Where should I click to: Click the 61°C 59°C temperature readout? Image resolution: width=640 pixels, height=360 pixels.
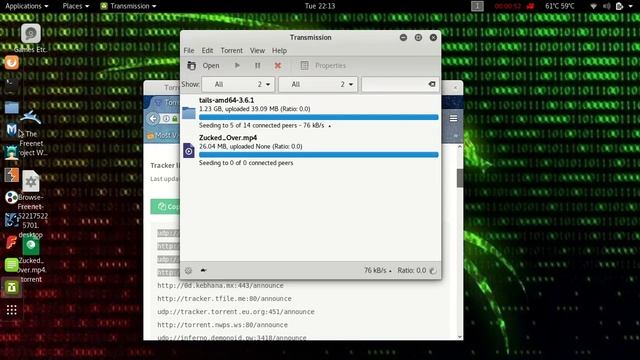(560, 6)
